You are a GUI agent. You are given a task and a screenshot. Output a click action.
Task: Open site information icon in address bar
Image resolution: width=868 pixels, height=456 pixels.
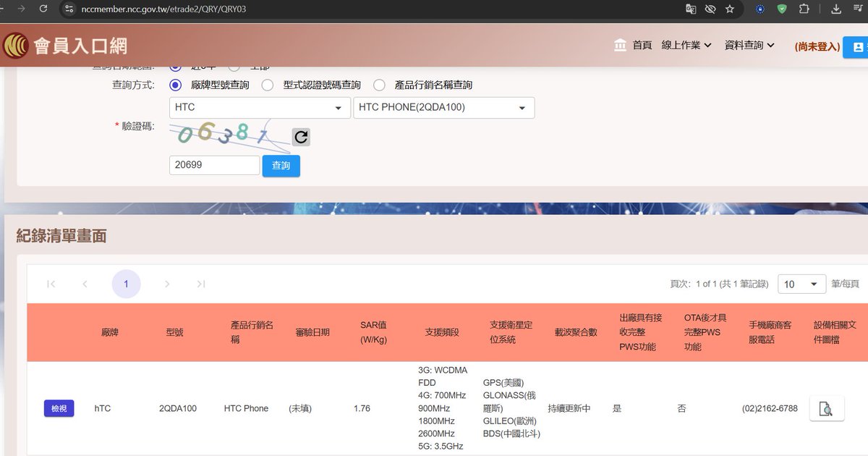tap(69, 9)
